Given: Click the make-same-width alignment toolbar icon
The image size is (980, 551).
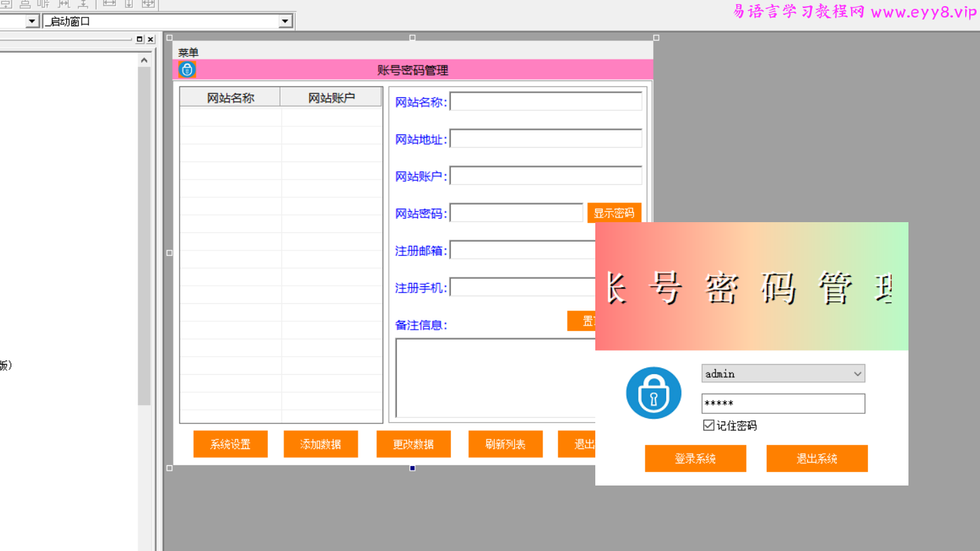Looking at the screenshot, I should click(109, 4).
